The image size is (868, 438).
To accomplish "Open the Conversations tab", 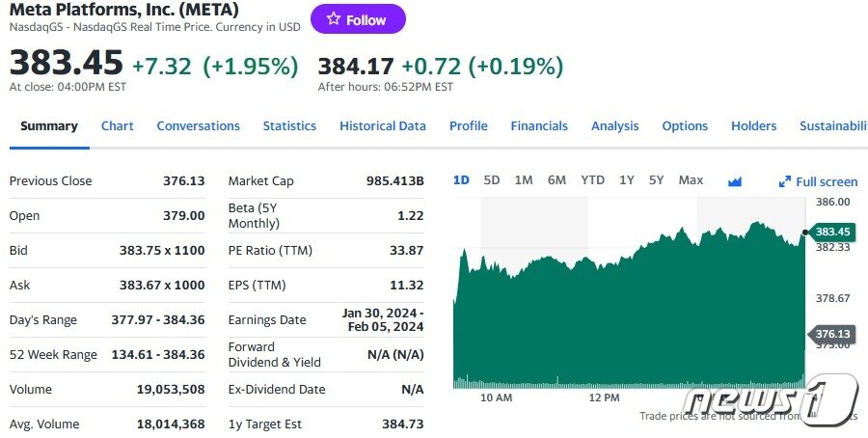I will (x=198, y=126).
